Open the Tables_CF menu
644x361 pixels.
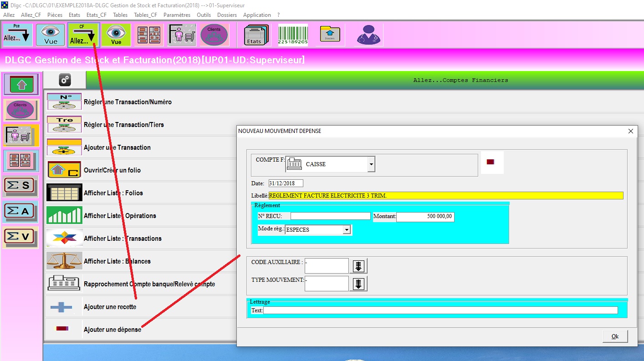[x=145, y=15]
